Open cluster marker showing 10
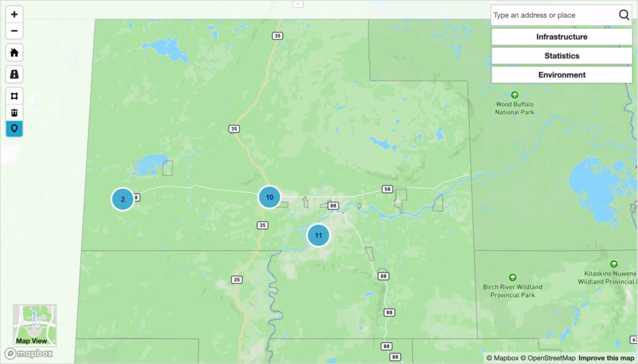This screenshot has height=364, width=638. pos(269,197)
